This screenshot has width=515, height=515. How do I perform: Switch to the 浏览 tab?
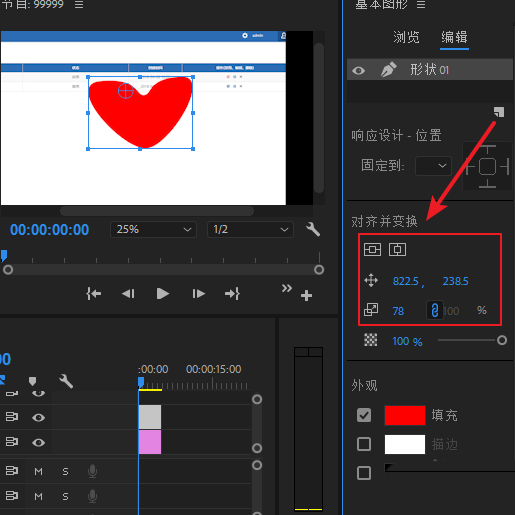tap(406, 37)
